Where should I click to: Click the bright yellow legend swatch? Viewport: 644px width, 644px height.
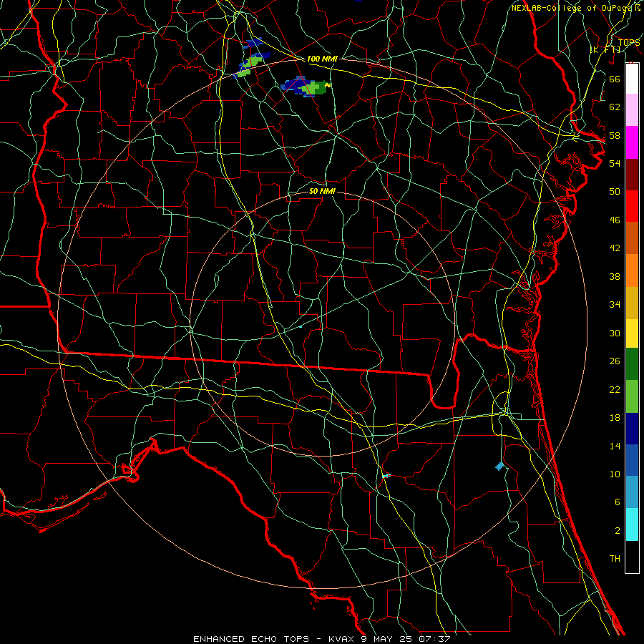pos(632,333)
